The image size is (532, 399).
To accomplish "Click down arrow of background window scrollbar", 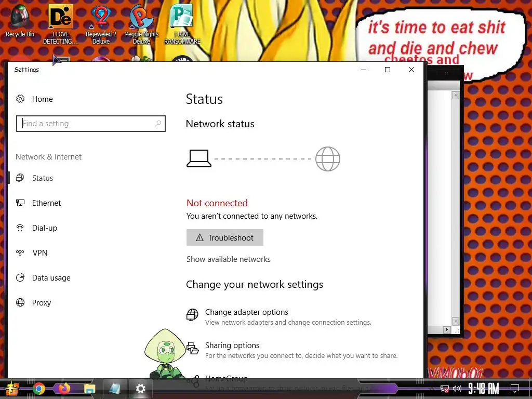I will coord(456,321).
